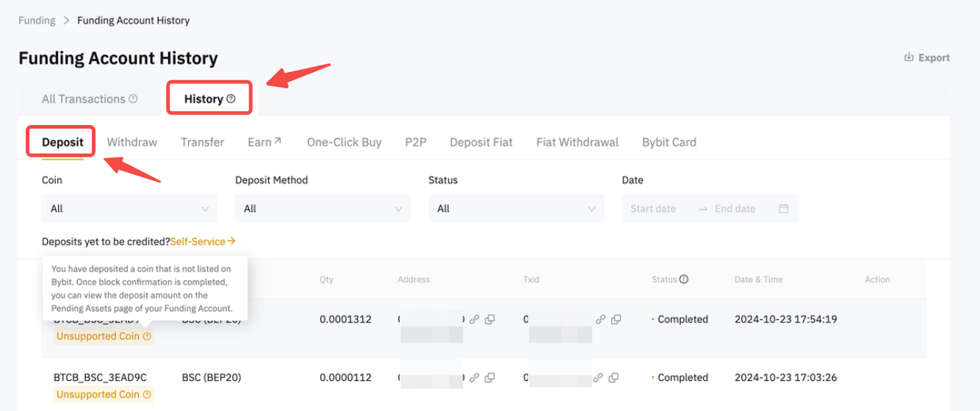This screenshot has width=980, height=411.
Task: Click the Unsupported Coin info icon in the 0.0000112 row
Action: pos(147,395)
